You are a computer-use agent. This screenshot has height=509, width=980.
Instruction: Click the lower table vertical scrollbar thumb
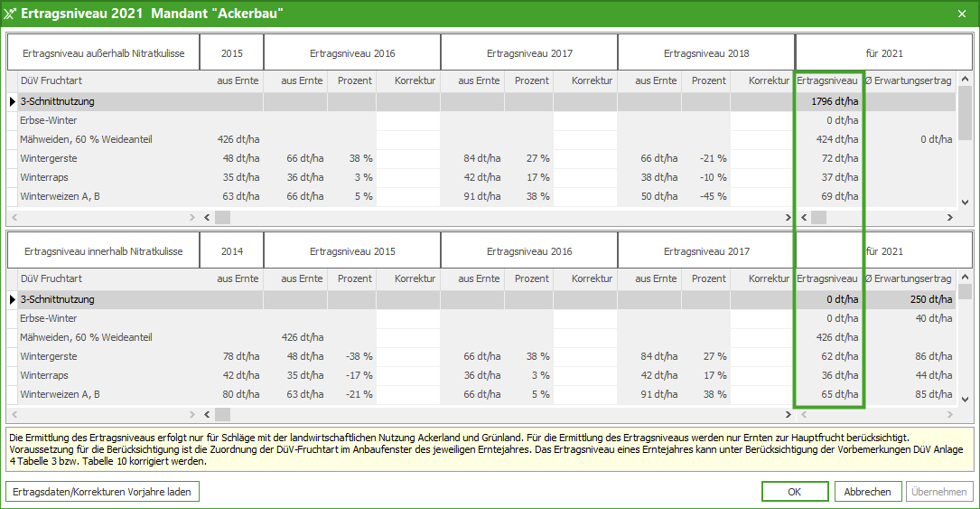click(965, 292)
